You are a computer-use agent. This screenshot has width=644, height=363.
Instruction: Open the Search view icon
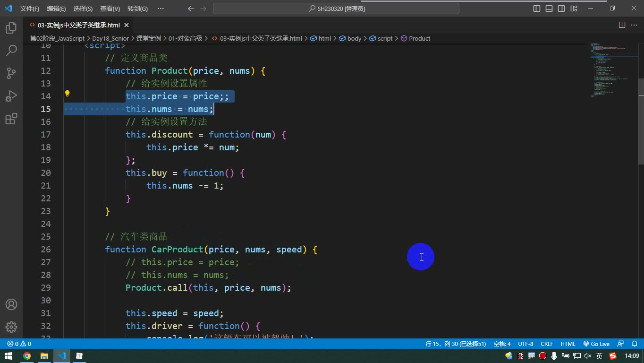tap(11, 50)
